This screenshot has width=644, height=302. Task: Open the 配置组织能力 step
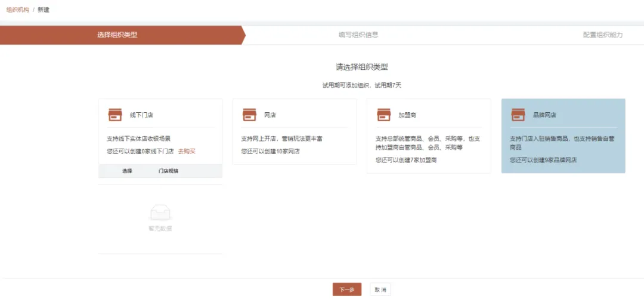[x=603, y=35]
